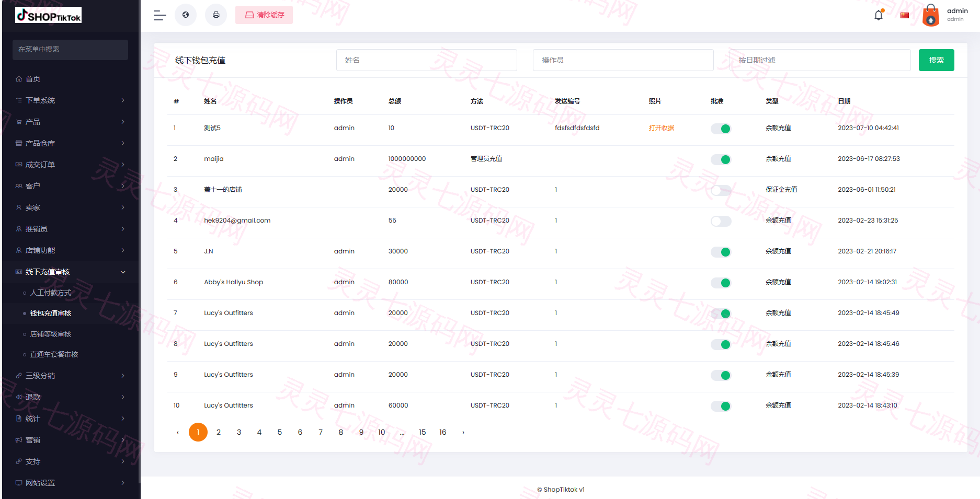Expand the 下单系统 menu chevron
This screenshot has height=499, width=980.
[123, 100]
